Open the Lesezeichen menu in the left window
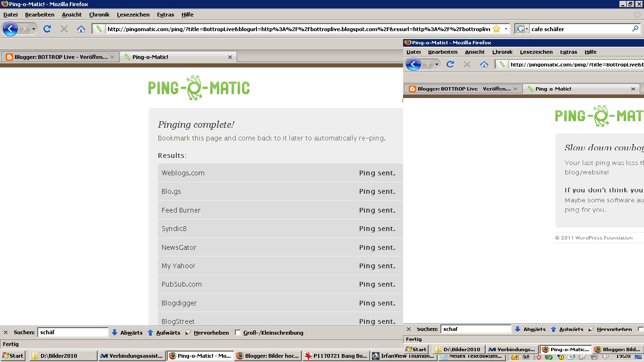644x362 pixels. [133, 15]
